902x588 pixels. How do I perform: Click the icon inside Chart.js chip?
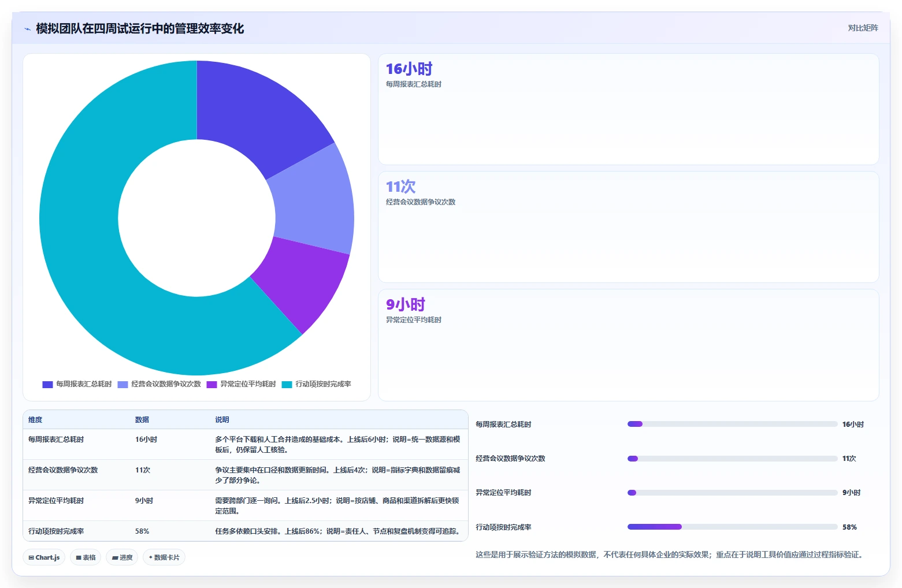click(x=31, y=558)
